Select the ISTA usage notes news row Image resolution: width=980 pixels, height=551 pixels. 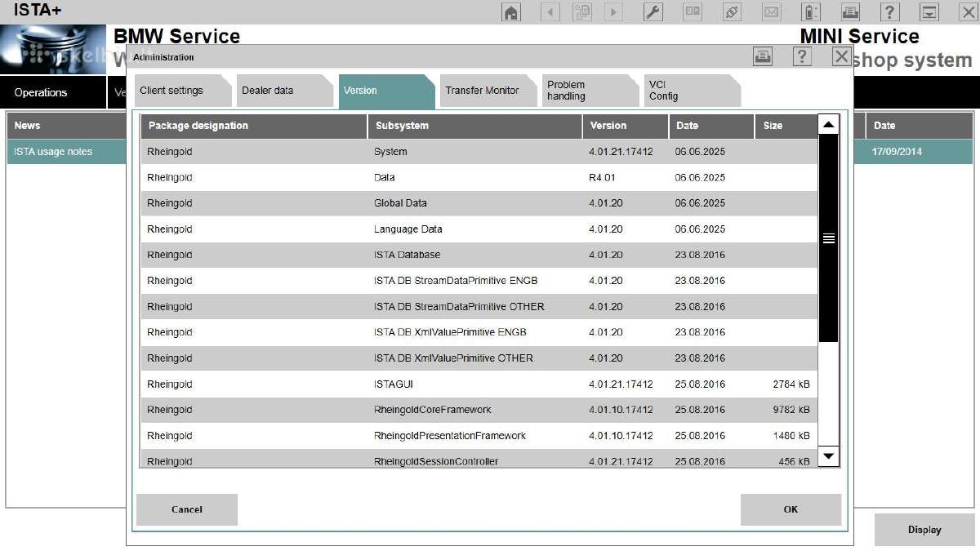[67, 152]
